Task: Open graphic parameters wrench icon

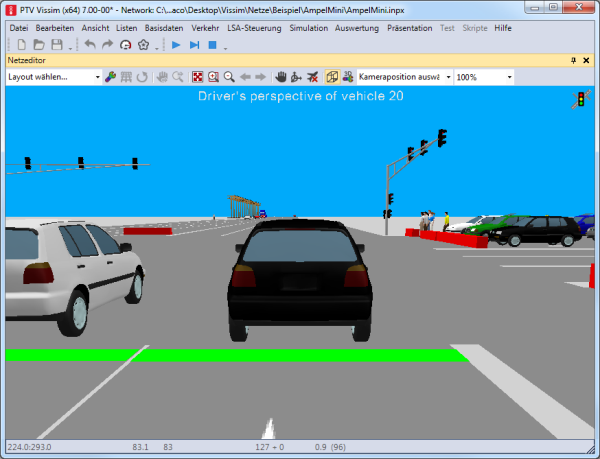Action: pos(110,77)
